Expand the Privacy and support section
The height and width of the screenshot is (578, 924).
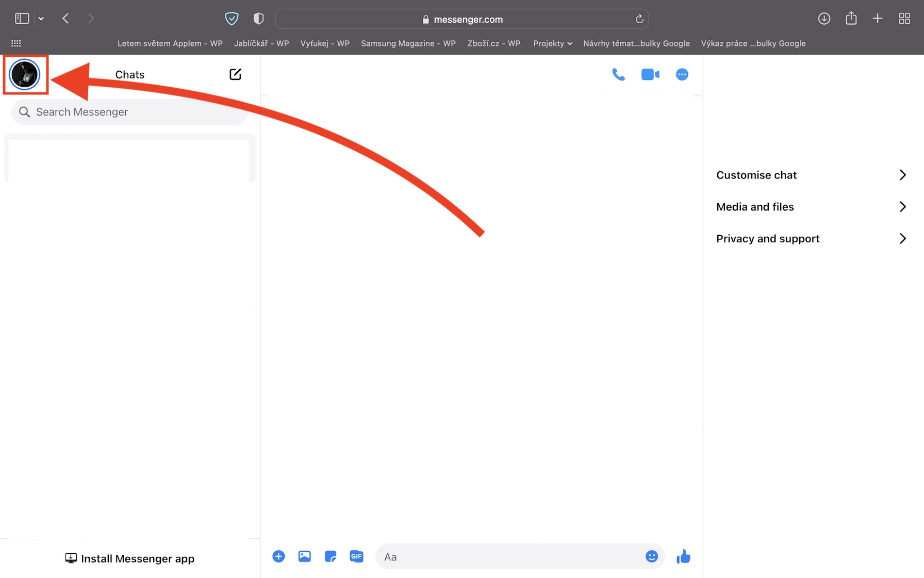[x=811, y=238]
